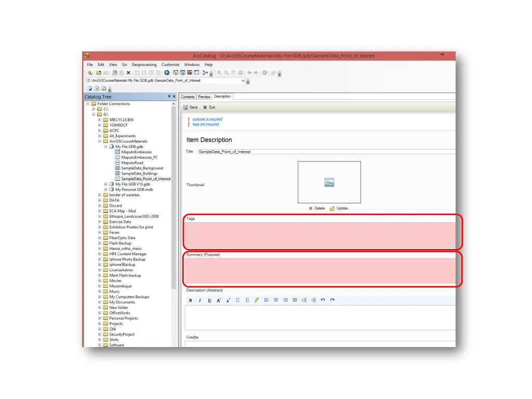The image size is (532, 399).
Task: Select the Exercise Data folder
Action: coord(120,222)
